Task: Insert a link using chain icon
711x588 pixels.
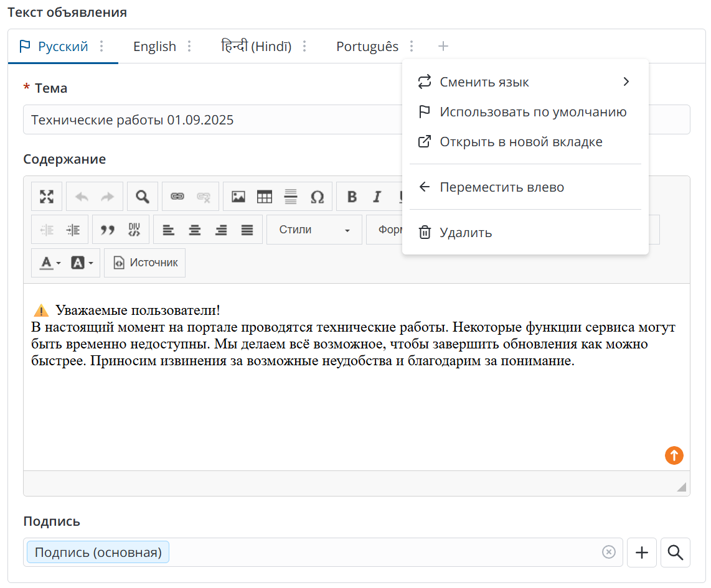Action: [177, 197]
